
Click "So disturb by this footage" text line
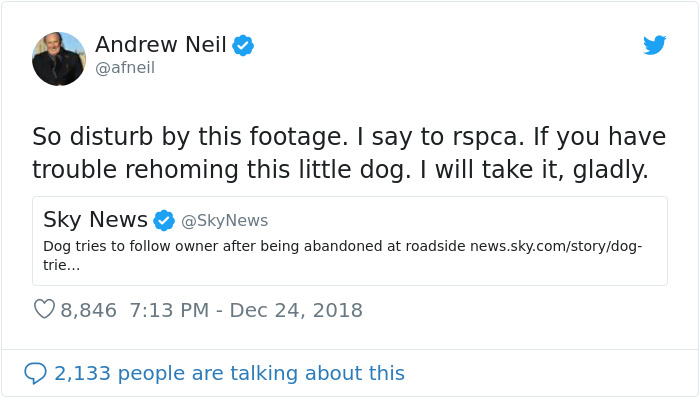349,137
